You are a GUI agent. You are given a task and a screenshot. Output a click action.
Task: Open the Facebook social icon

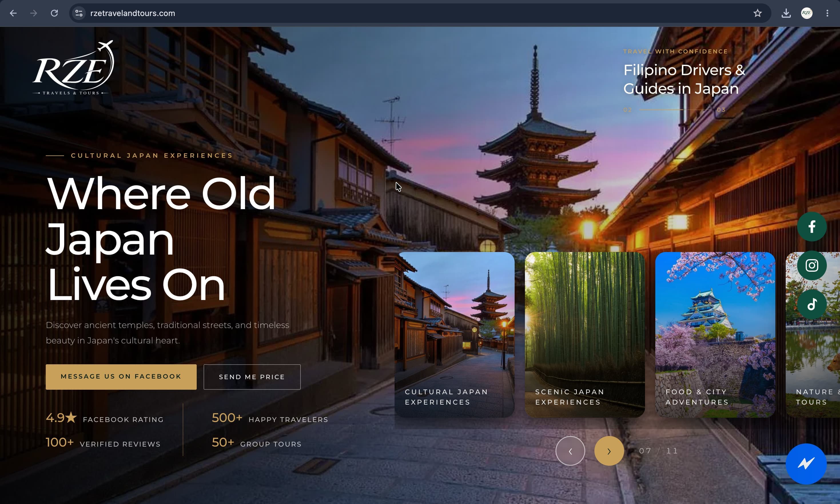pyautogui.click(x=812, y=227)
